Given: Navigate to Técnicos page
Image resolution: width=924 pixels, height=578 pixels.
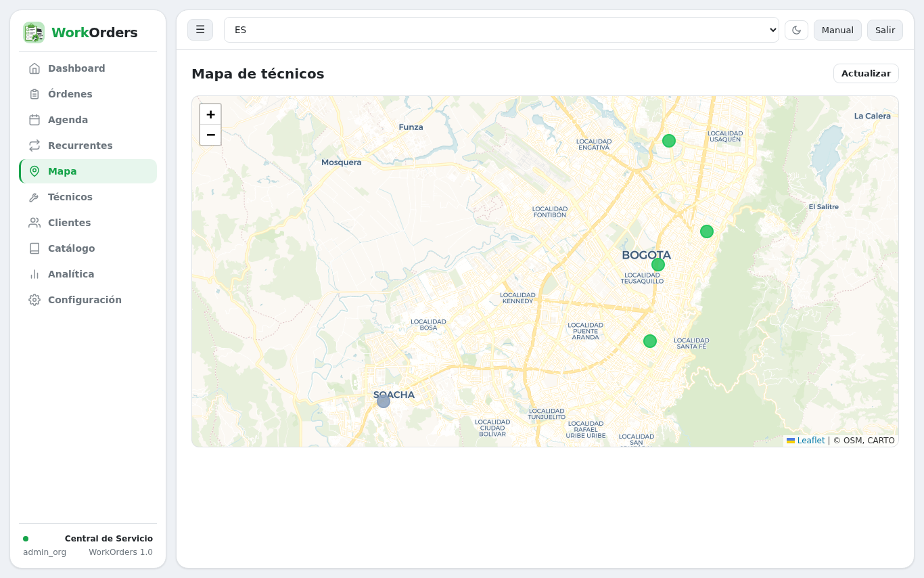Looking at the screenshot, I should pos(88,197).
